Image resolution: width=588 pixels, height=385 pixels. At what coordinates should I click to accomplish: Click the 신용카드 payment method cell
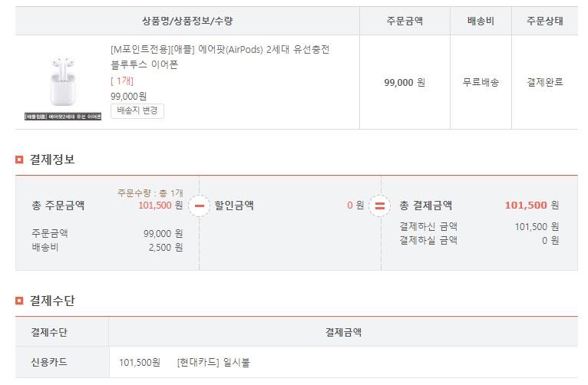pos(49,362)
